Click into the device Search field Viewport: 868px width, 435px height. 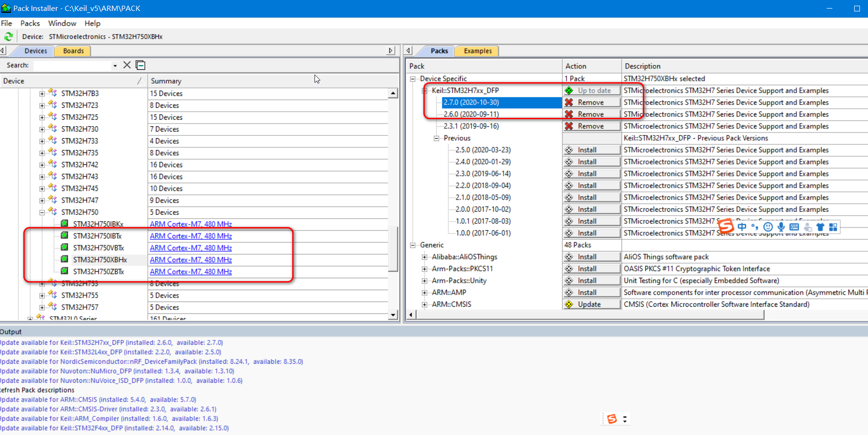pos(72,66)
